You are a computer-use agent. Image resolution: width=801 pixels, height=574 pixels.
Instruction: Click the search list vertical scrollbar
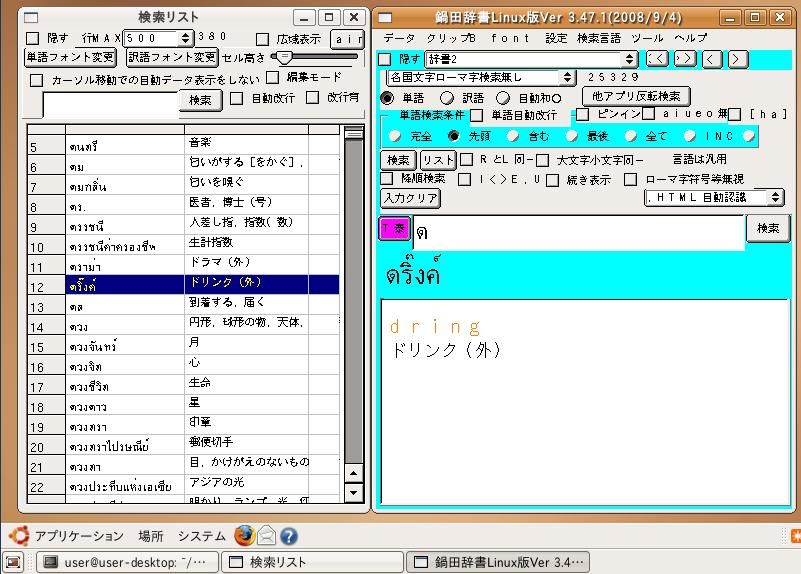point(354,313)
